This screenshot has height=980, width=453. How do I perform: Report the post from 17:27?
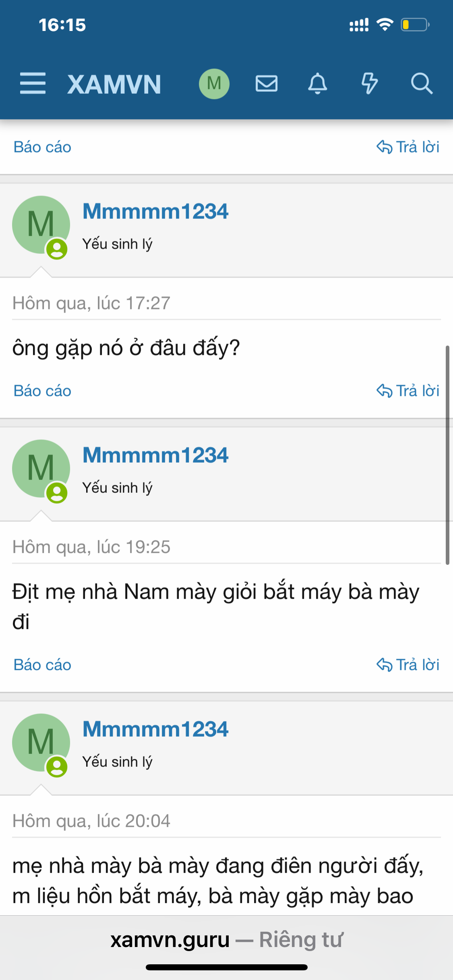tap(42, 391)
